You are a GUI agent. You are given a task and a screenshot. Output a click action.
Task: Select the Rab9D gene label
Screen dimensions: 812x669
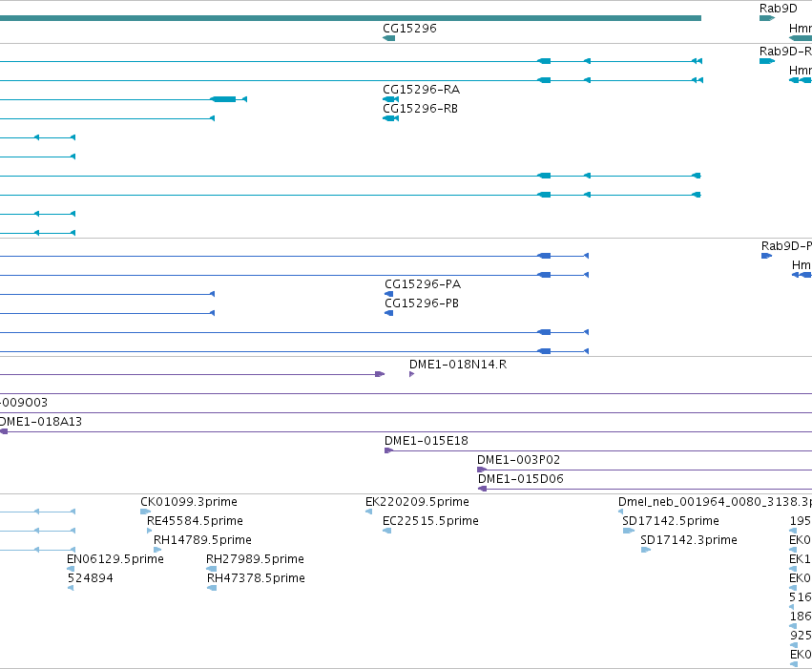point(778,9)
